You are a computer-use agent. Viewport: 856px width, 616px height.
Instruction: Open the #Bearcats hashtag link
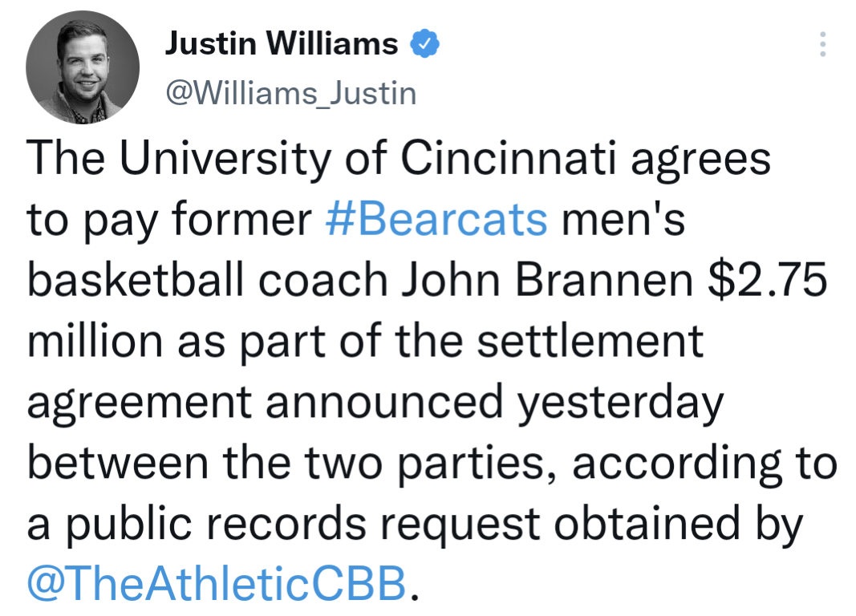pos(436,219)
